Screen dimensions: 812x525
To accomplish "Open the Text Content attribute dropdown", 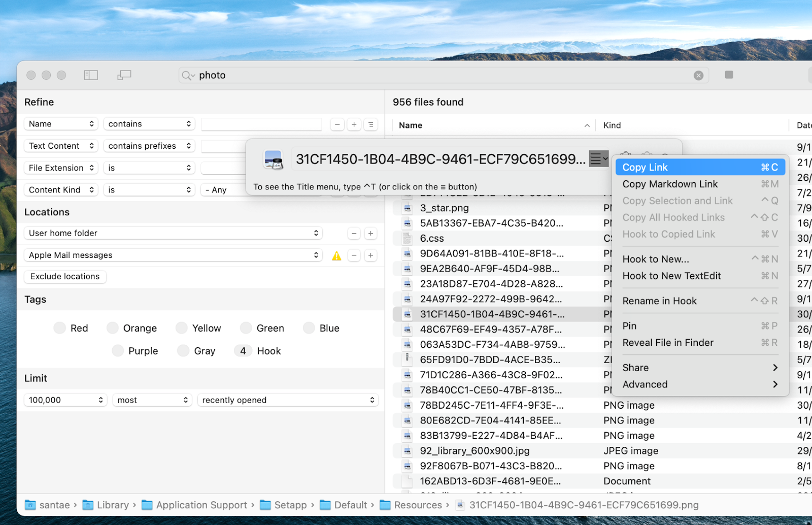I will point(61,146).
